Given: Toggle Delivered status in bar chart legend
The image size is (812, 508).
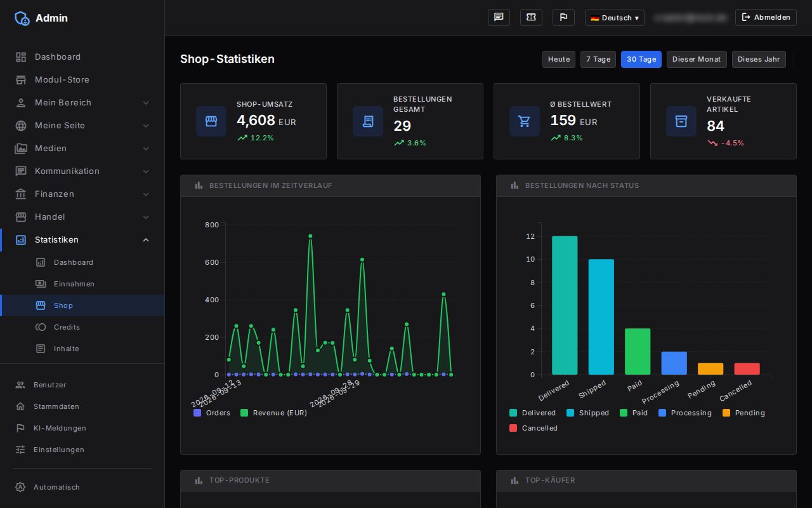Looking at the screenshot, I should click(x=532, y=413).
